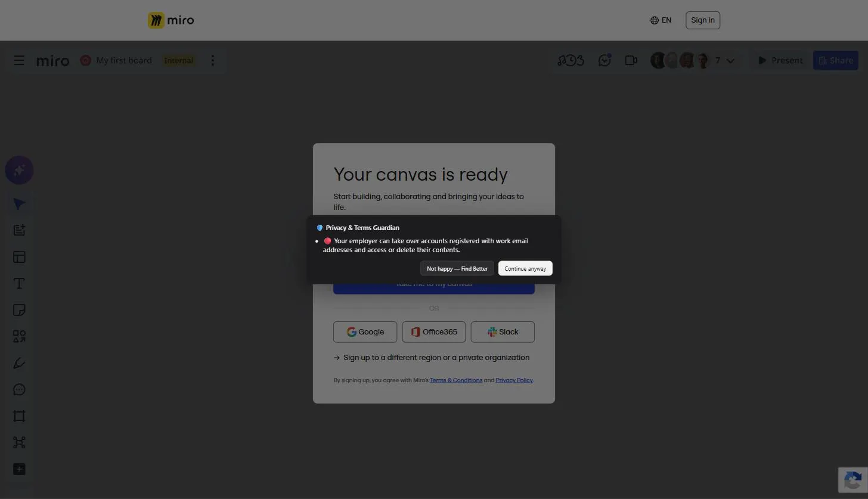
Task: Open the Terms & Conditions link
Action: [x=456, y=380]
